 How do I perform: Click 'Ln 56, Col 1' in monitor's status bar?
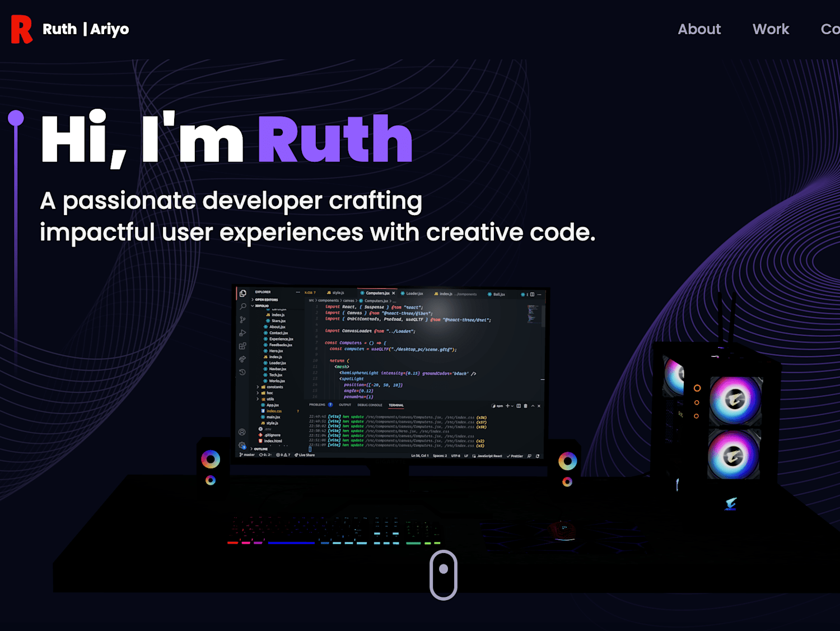click(420, 456)
